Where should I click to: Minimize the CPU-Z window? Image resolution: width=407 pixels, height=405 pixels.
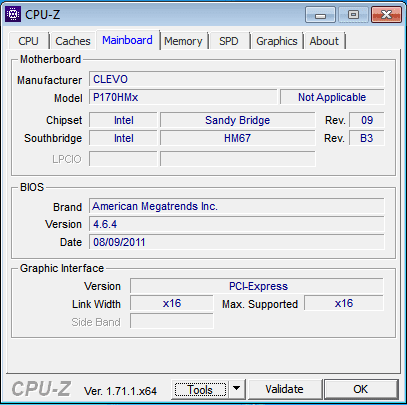click(320, 15)
